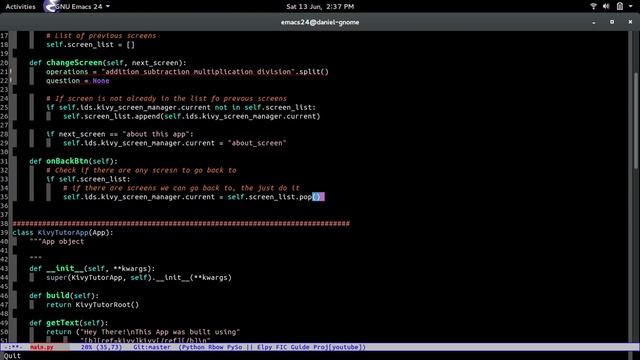Screen dimensions: 640x360
Task: Click the Rbow minor mode indicator
Action: [216, 347]
